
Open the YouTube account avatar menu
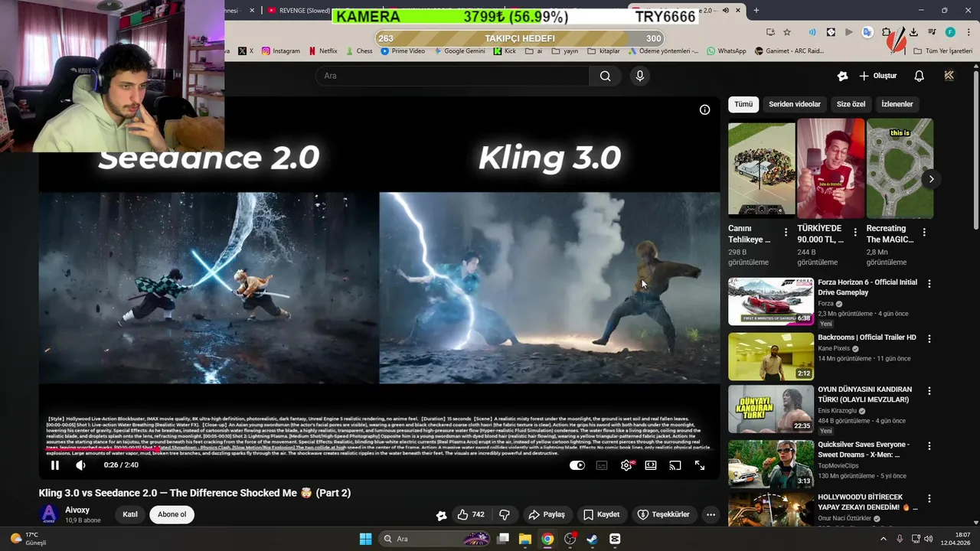[949, 76]
